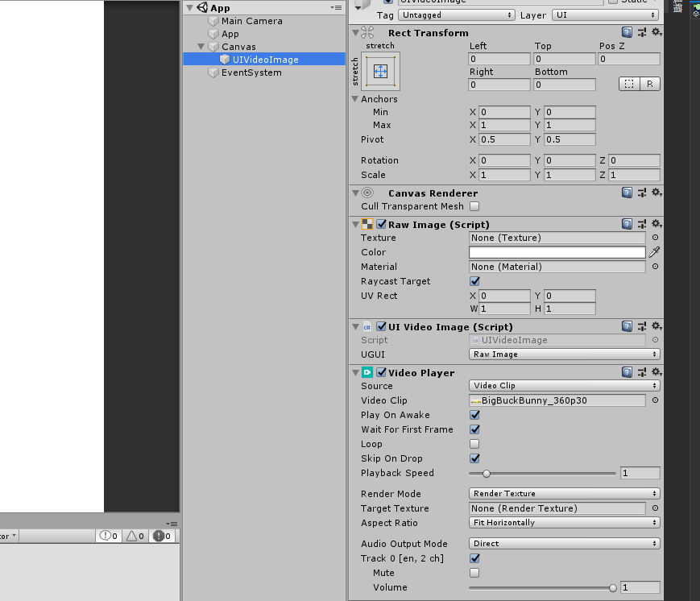700x601 pixels.
Task: Toggle console warning messages filter
Action: click(135, 536)
